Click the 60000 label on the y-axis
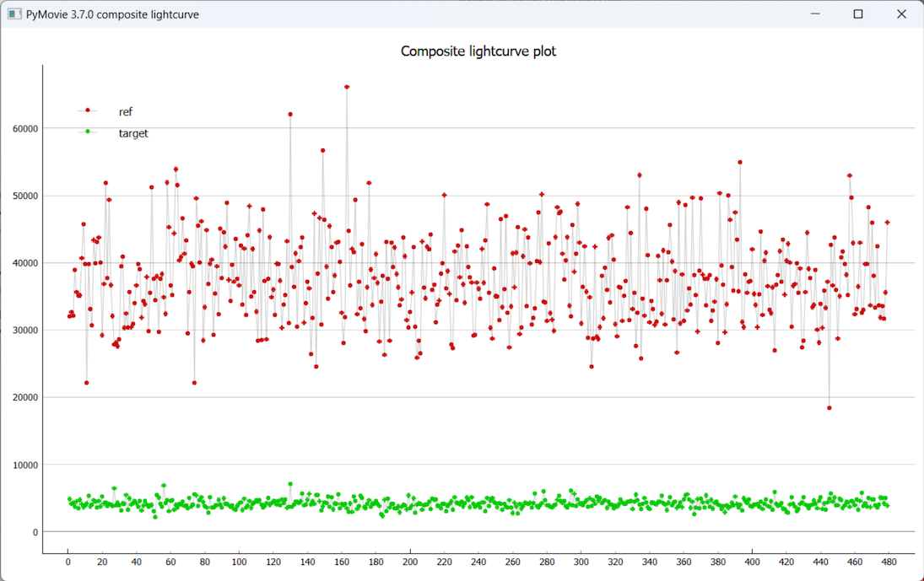Screen dimensions: 924x581 tap(24, 128)
